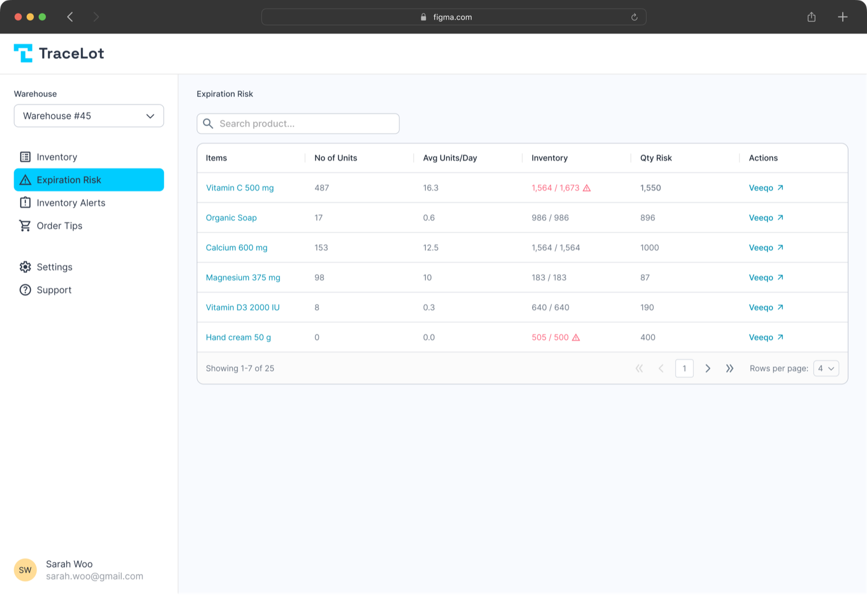Switch to the Inventory section

point(57,157)
